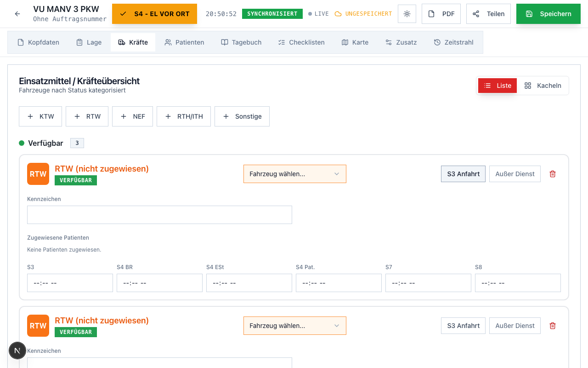The width and height of the screenshot is (588, 368).
Task: Click the S4 Pat. time field
Action: (339, 283)
